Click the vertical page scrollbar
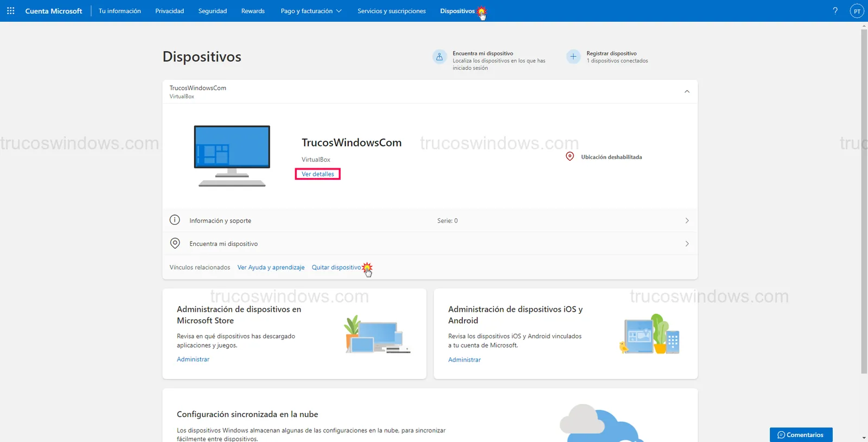 click(x=864, y=201)
